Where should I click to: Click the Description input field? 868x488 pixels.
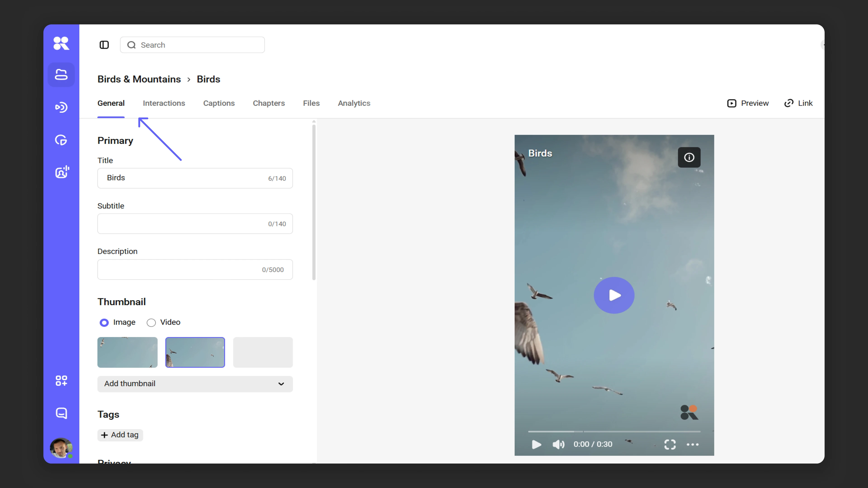pos(195,270)
